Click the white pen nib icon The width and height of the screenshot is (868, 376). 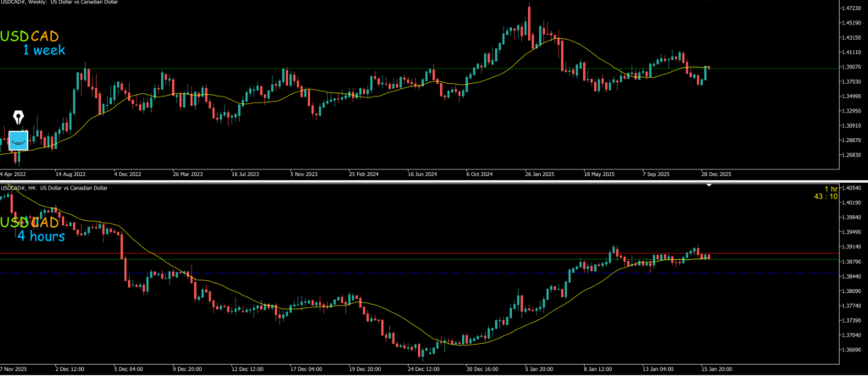tap(18, 117)
